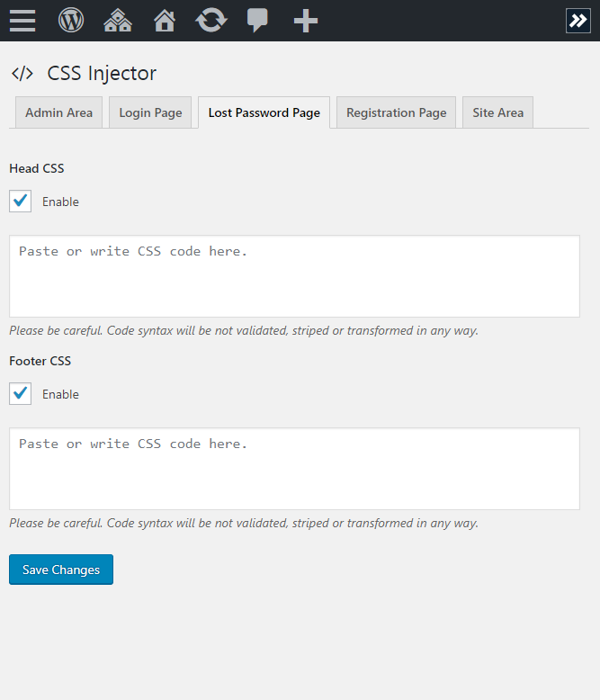Click the plus New content icon
The image size is (600, 700).
click(306, 21)
